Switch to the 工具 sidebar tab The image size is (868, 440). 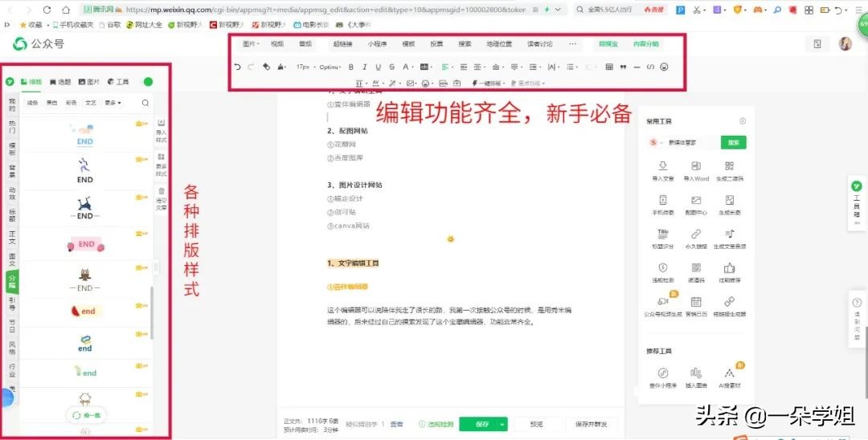(118, 82)
